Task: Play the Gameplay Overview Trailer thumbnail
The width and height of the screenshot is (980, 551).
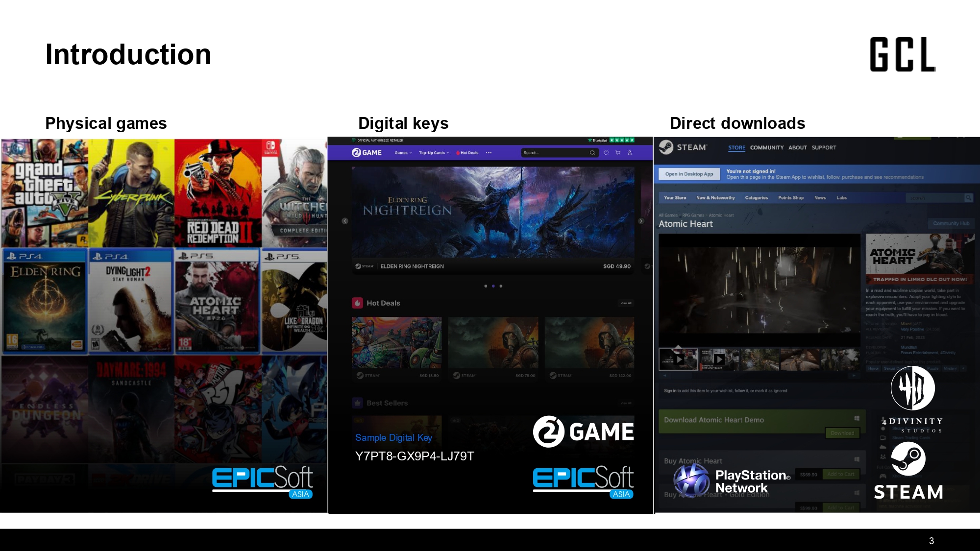Action: point(719,359)
